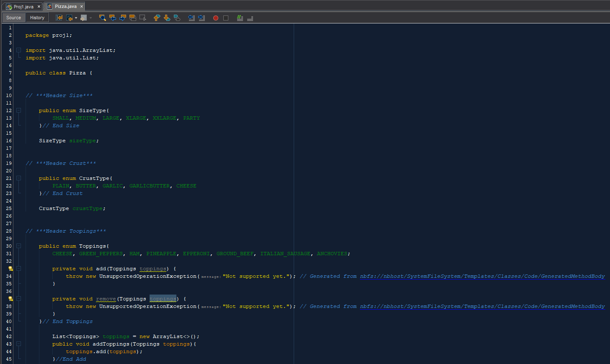610x364 pixels.
Task: Toggle Rectangular Selection mode
Action: (x=142, y=18)
